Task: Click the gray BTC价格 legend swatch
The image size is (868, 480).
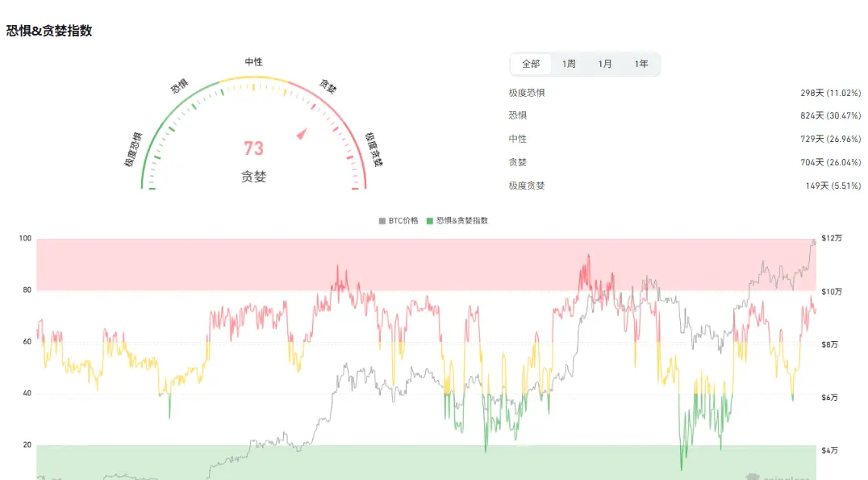Action: (x=382, y=221)
